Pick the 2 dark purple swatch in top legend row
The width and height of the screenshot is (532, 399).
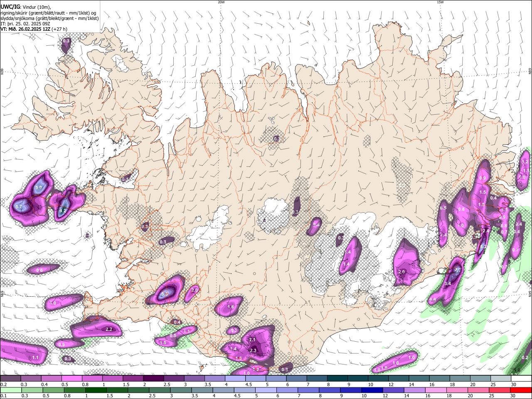(x=153, y=379)
